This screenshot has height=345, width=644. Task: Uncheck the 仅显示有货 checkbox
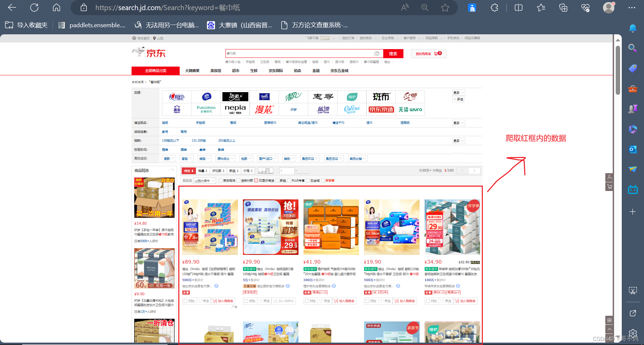256,181
